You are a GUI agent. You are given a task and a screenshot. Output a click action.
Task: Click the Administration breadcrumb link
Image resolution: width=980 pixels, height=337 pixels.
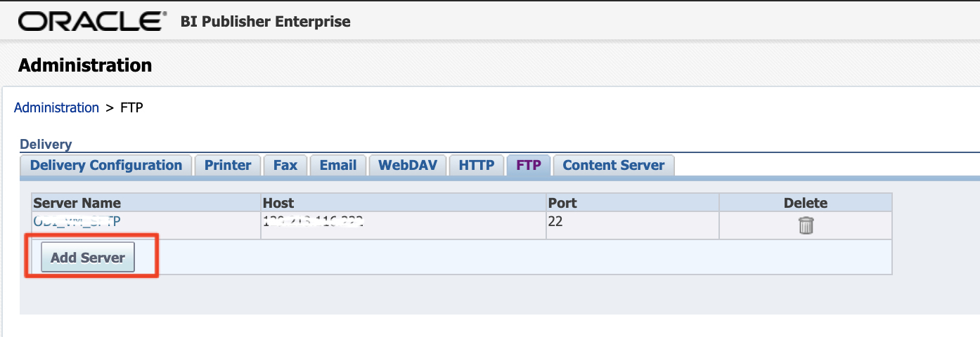(x=56, y=107)
